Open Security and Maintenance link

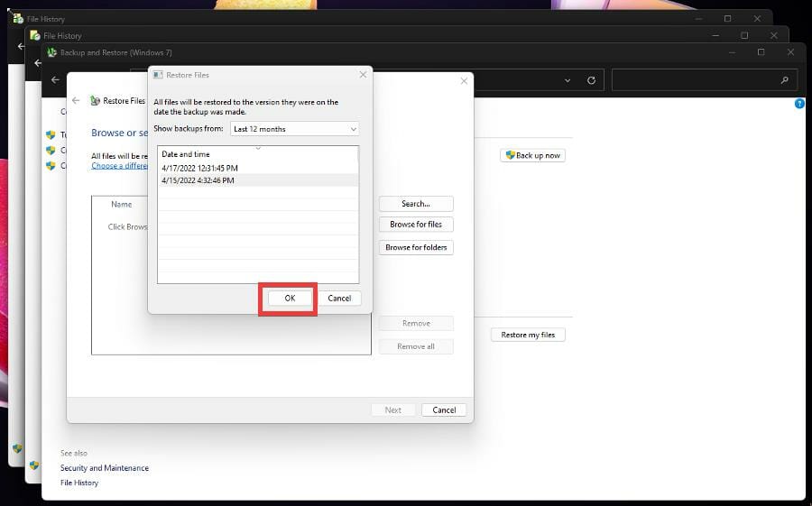(104, 468)
